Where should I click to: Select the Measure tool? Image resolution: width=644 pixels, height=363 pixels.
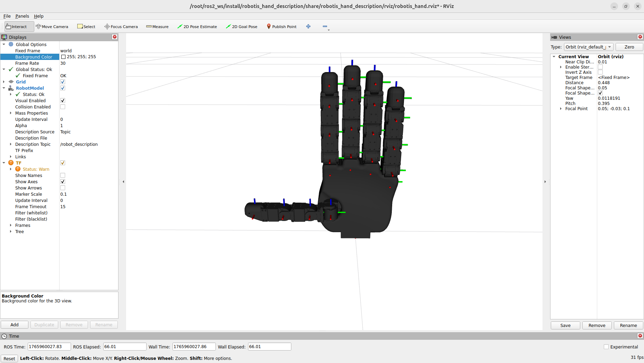[x=157, y=26]
